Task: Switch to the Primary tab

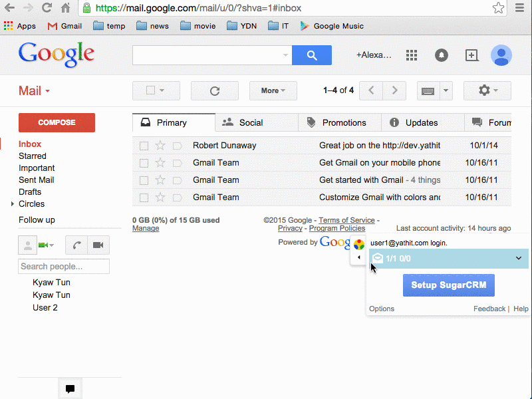Action: tap(174, 122)
